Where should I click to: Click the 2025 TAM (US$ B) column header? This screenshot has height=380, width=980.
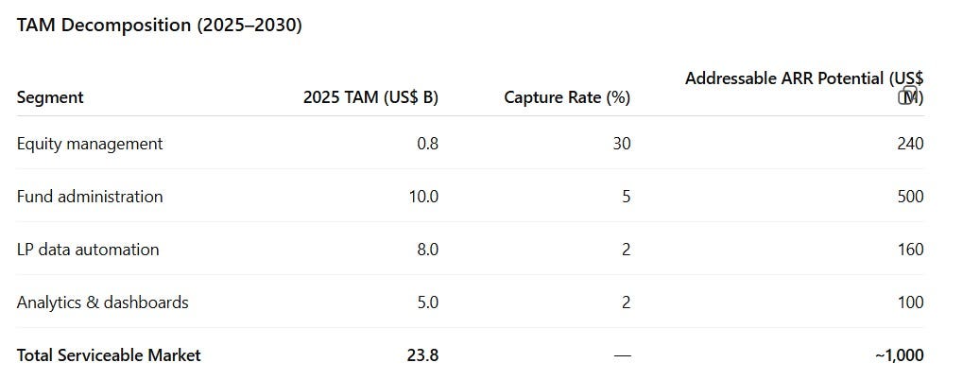(371, 97)
